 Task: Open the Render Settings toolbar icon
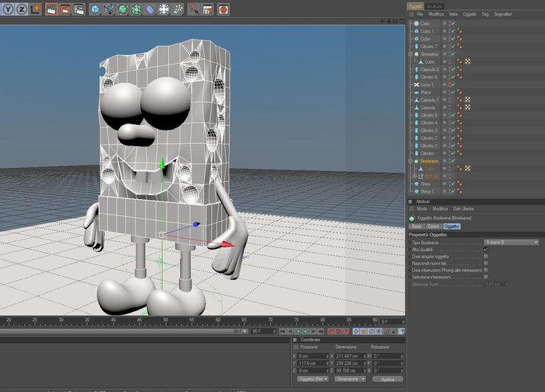click(79, 9)
